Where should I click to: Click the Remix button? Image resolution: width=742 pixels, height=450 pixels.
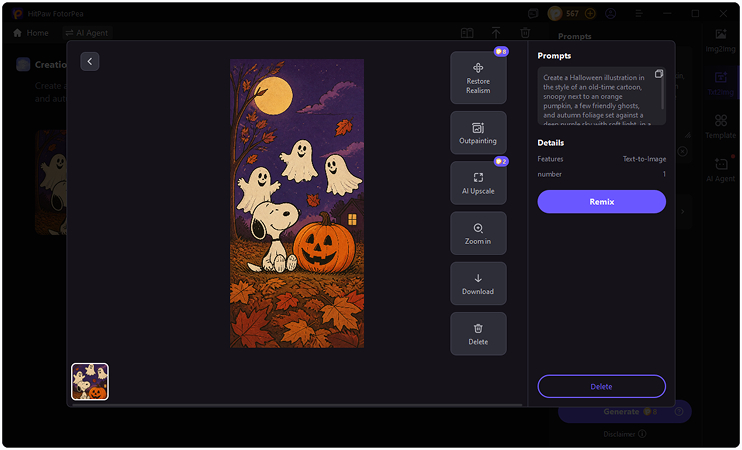coord(601,202)
